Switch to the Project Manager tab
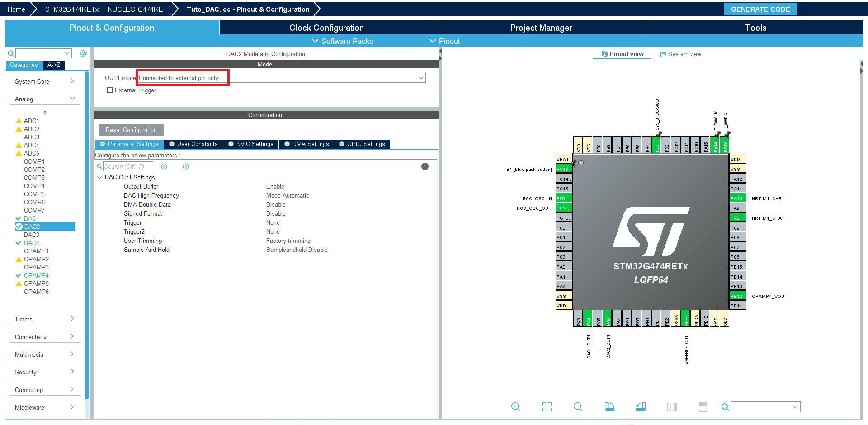Screen dimensions: 868x425 click(x=541, y=28)
